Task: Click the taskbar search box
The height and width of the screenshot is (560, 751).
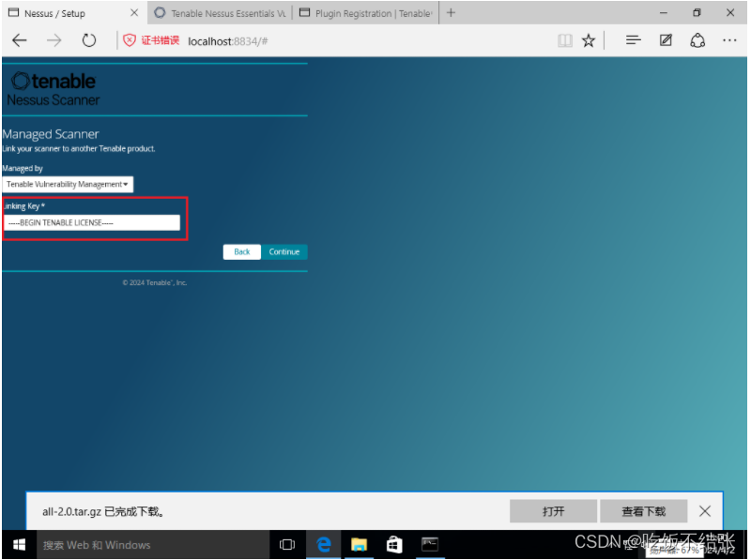Action: coord(152,545)
